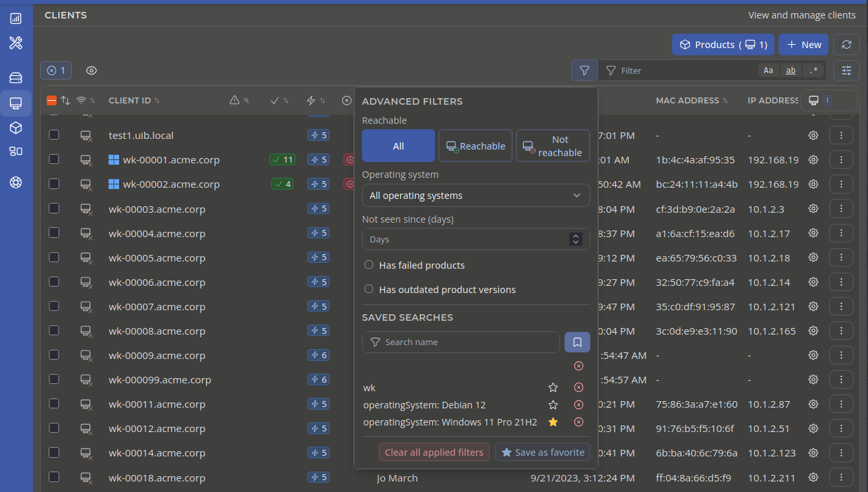
Task: Sort by MAC ADDRESS column
Action: pos(692,101)
